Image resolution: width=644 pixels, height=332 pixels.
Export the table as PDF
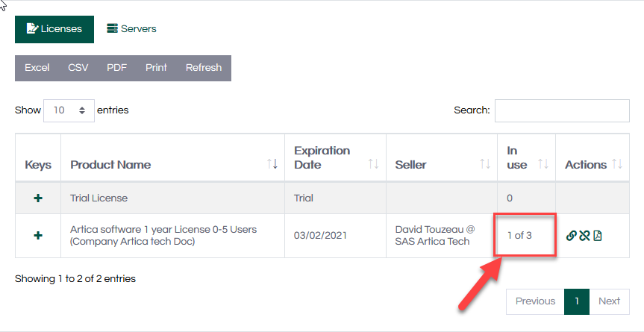[x=116, y=68]
